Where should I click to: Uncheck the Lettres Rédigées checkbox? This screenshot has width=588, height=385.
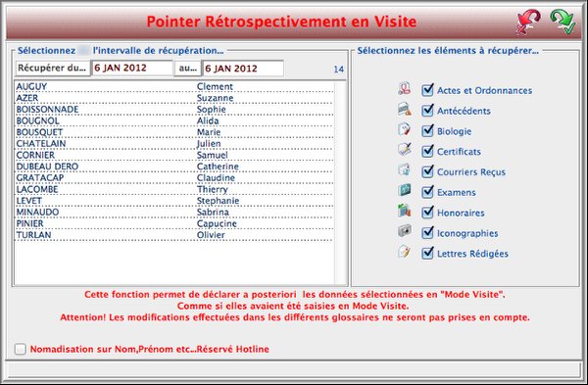pyautogui.click(x=427, y=253)
